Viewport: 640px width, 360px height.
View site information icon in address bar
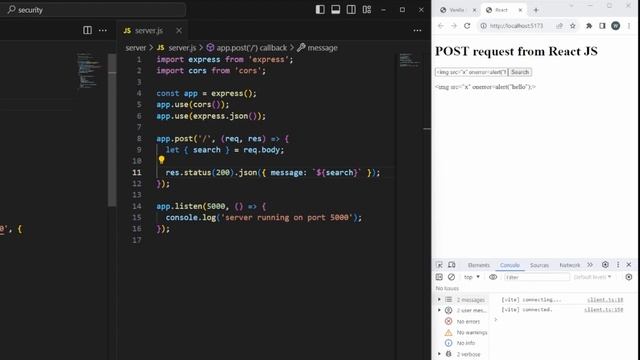tap(483, 26)
